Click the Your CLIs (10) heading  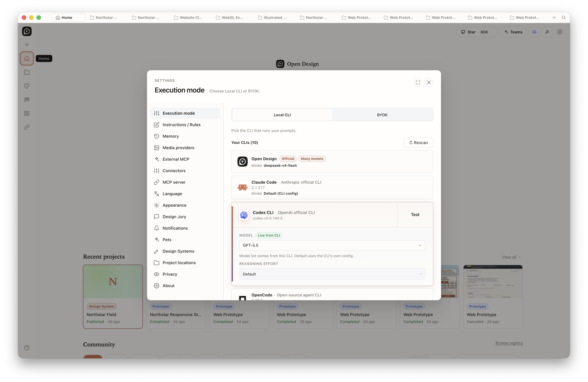(x=245, y=143)
